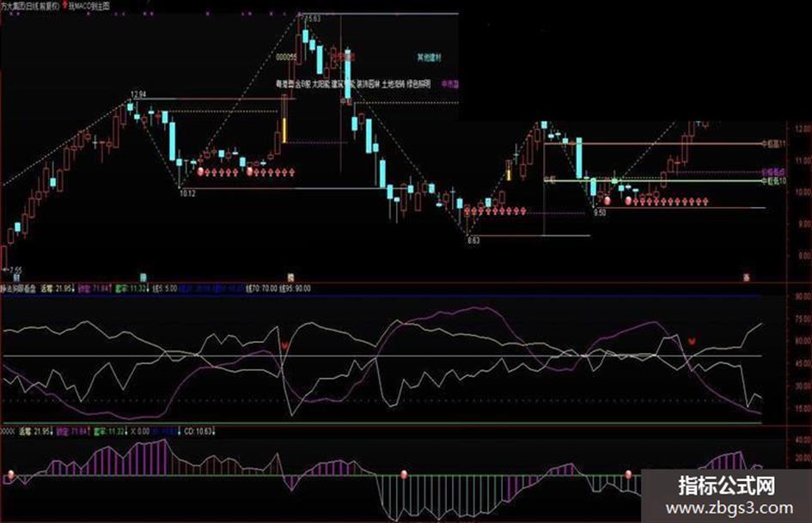Click the cyan 其他建材 sector label
Screen dimensions: 812x523
click(429, 58)
